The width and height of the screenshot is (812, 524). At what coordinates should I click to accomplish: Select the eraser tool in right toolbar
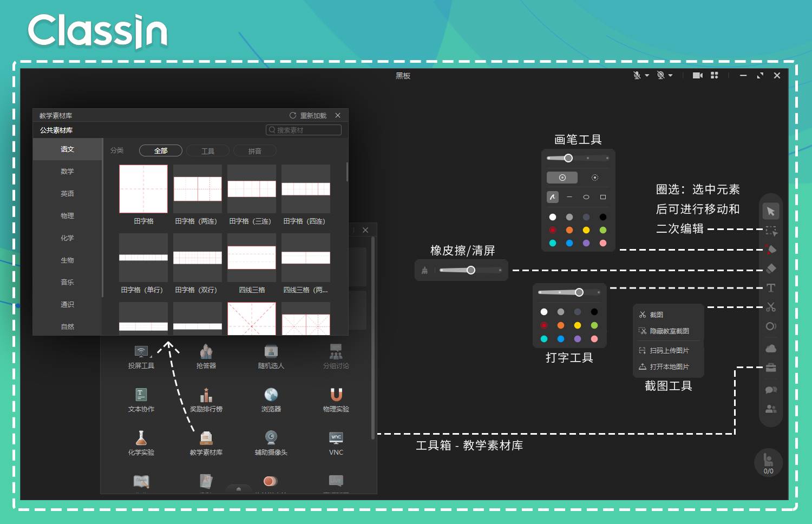(x=771, y=268)
